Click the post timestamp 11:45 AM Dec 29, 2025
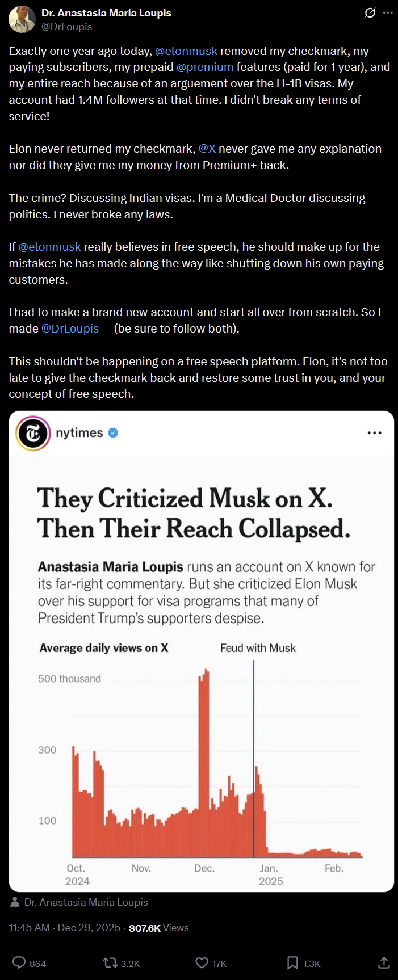This screenshot has height=980, width=398. point(64,928)
